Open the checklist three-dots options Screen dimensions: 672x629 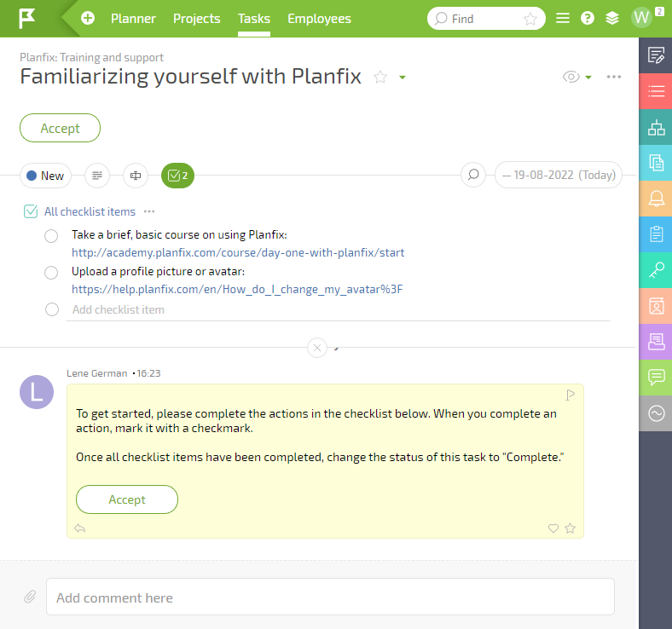click(x=149, y=211)
